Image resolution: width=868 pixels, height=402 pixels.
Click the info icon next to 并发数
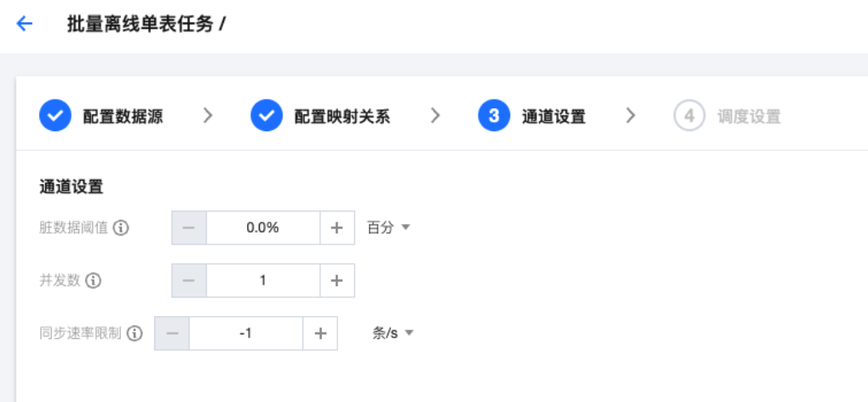click(94, 280)
